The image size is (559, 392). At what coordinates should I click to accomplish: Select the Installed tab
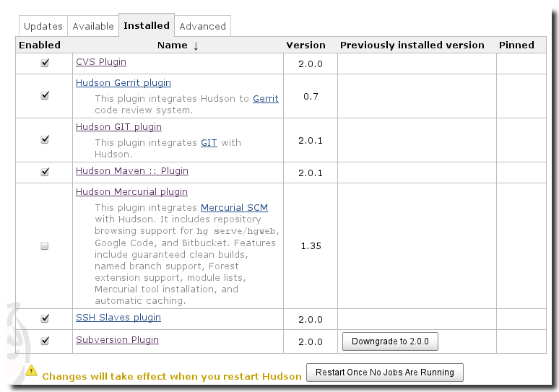pyautogui.click(x=147, y=25)
